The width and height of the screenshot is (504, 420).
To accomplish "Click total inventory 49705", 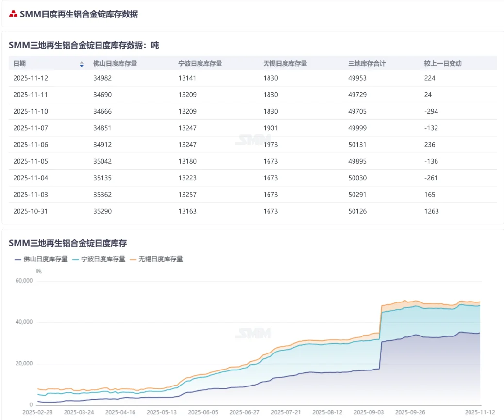I will [x=357, y=112].
